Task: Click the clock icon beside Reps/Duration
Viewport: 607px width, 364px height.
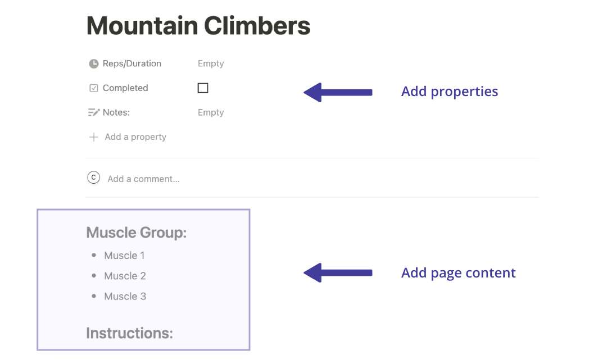Action: (93, 63)
